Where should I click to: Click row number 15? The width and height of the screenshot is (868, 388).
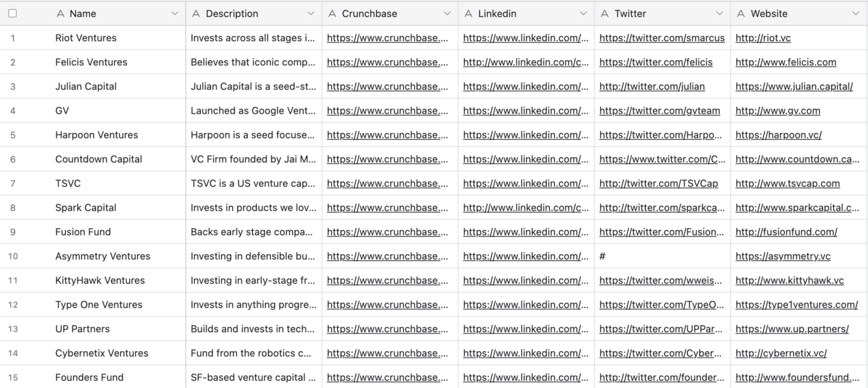click(13, 377)
